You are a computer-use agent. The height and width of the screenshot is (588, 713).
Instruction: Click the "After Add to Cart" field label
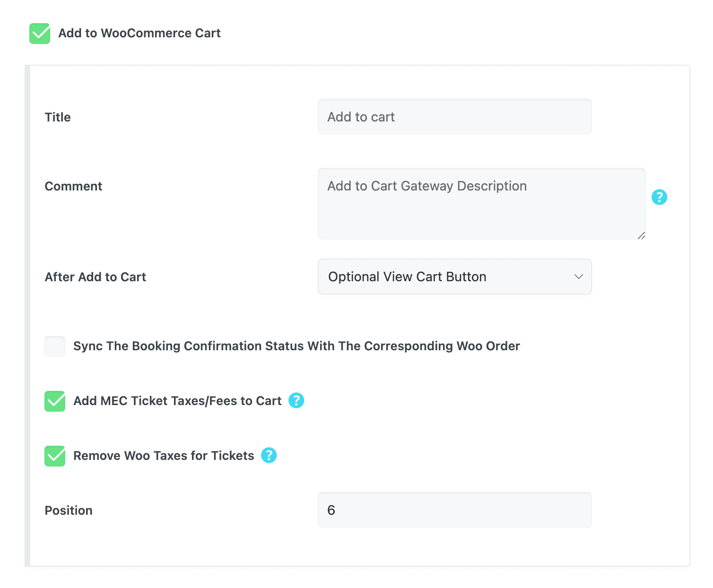(96, 277)
